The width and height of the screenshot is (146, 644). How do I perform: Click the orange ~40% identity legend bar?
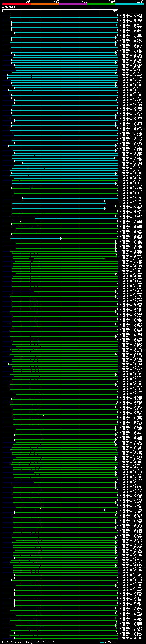pos(45,4)
